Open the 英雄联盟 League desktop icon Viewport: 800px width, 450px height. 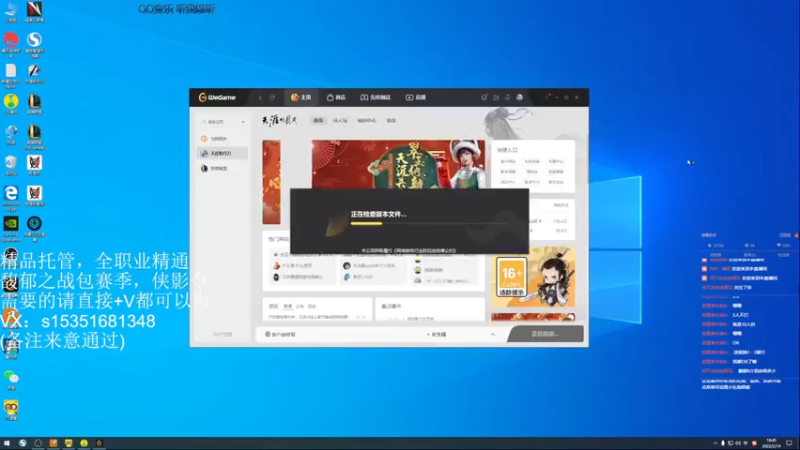(x=34, y=105)
